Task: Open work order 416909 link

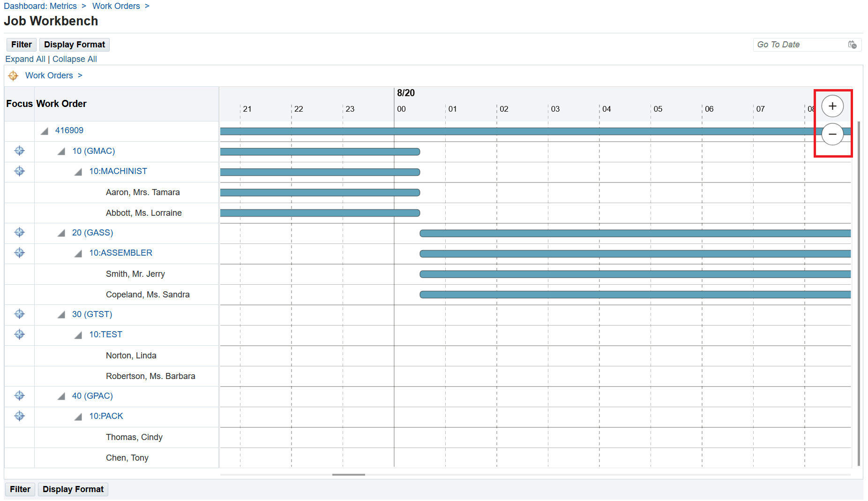Action: (x=69, y=130)
